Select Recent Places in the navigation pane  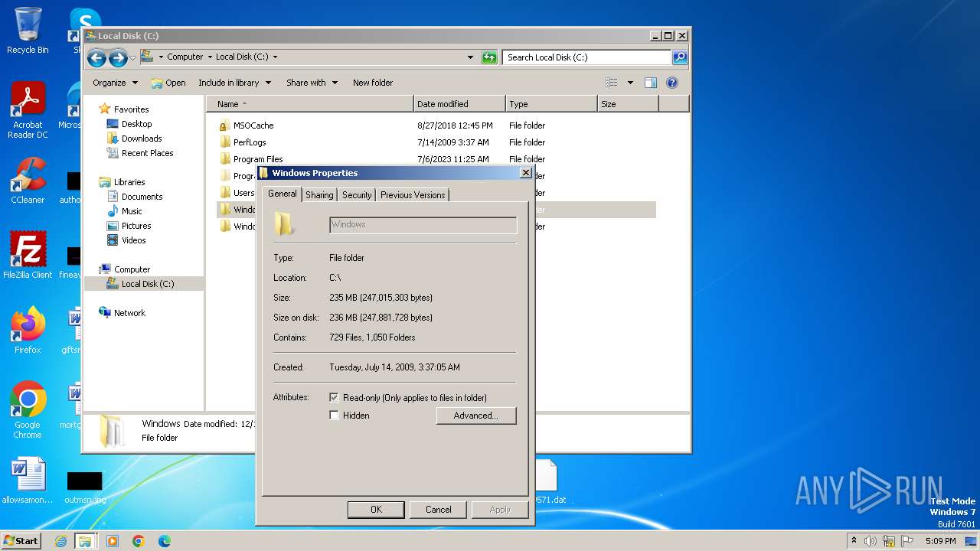147,153
